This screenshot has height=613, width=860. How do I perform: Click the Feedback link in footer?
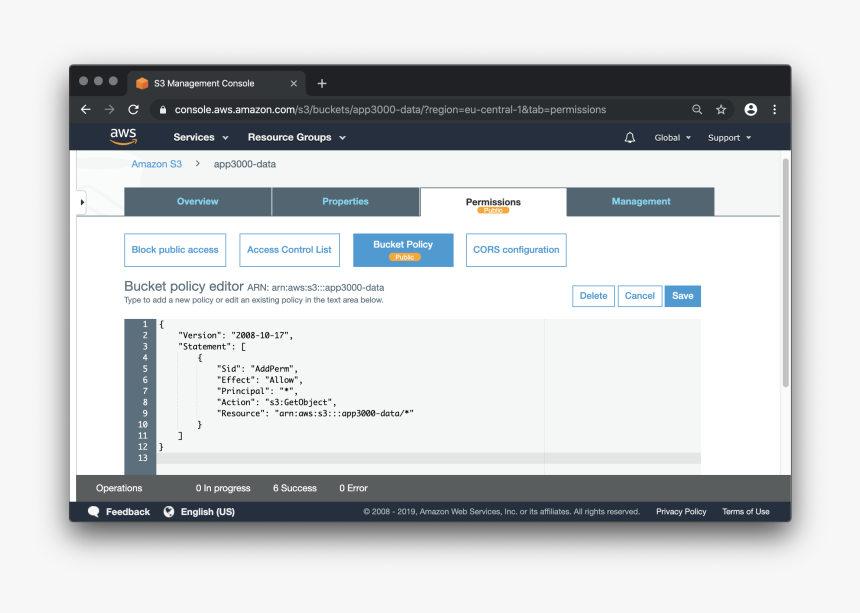[x=128, y=512]
